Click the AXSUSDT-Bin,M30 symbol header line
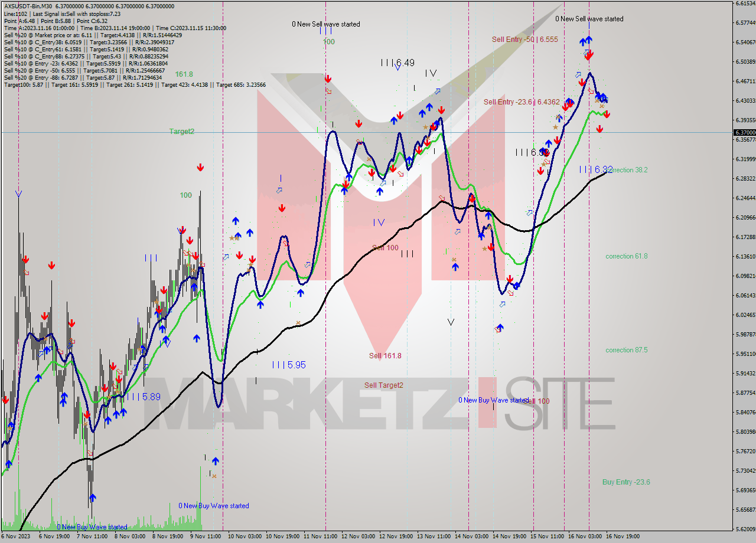The height and width of the screenshot is (543, 756). point(89,6)
